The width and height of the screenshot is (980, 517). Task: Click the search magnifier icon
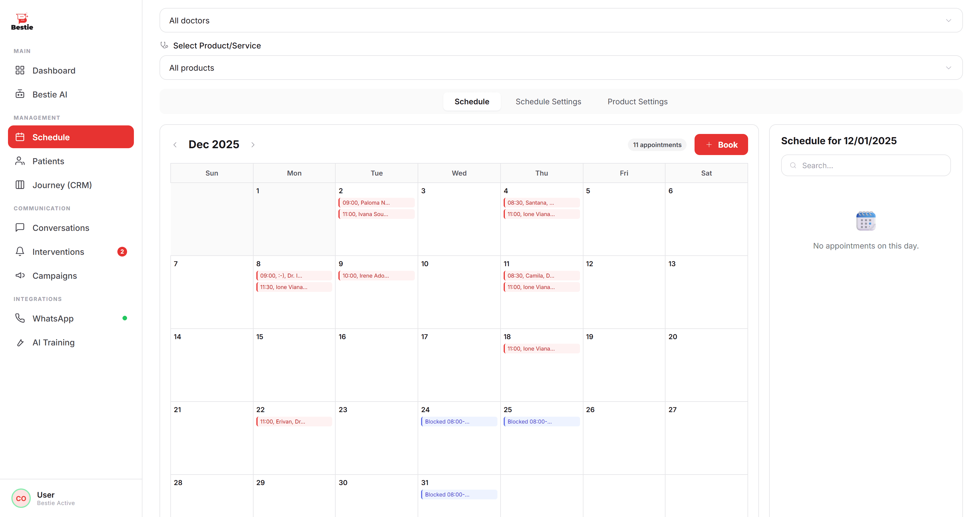[x=793, y=165]
